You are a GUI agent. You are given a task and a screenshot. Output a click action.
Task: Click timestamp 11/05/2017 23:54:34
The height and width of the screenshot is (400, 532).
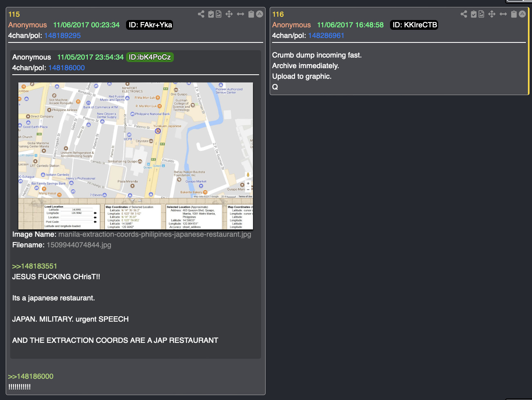[x=90, y=57]
